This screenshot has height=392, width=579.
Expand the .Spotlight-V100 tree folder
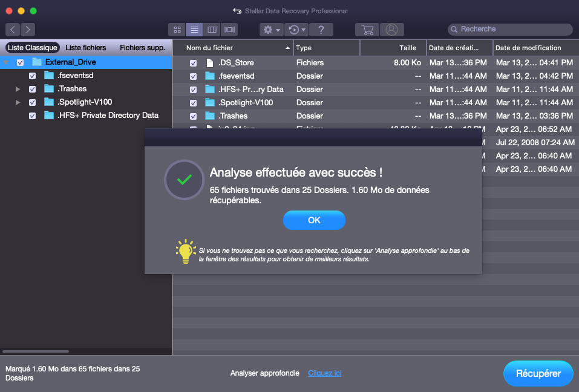[x=18, y=102]
